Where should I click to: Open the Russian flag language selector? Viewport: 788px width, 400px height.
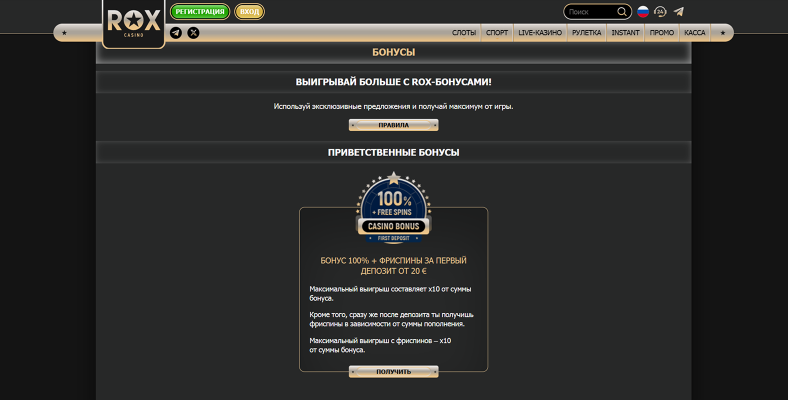(643, 12)
